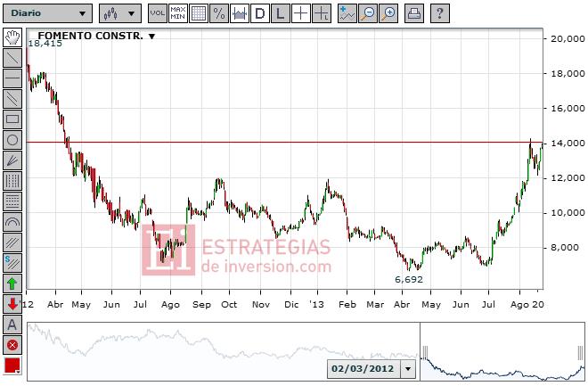Select the triple diagonal lines tool
This screenshot has width=588, height=386.
[x=12, y=242]
